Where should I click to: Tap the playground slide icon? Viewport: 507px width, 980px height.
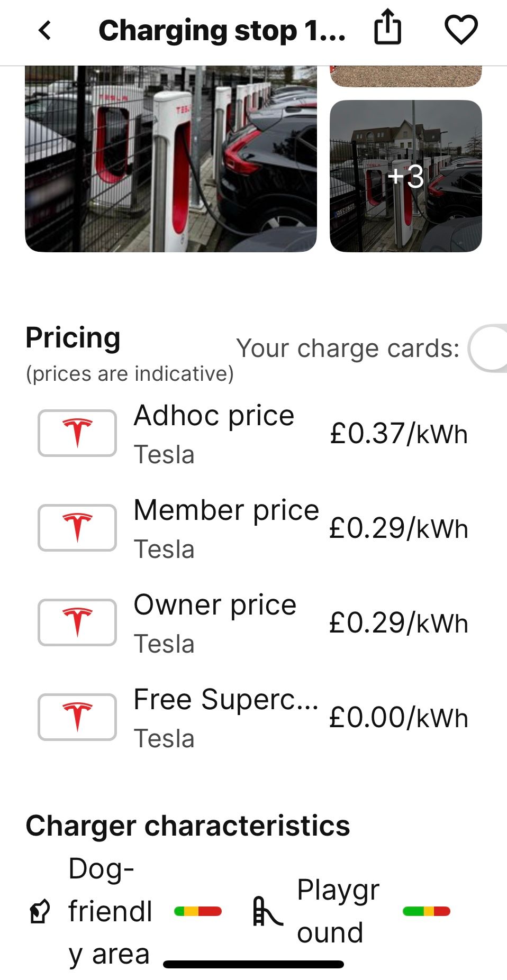click(x=267, y=911)
